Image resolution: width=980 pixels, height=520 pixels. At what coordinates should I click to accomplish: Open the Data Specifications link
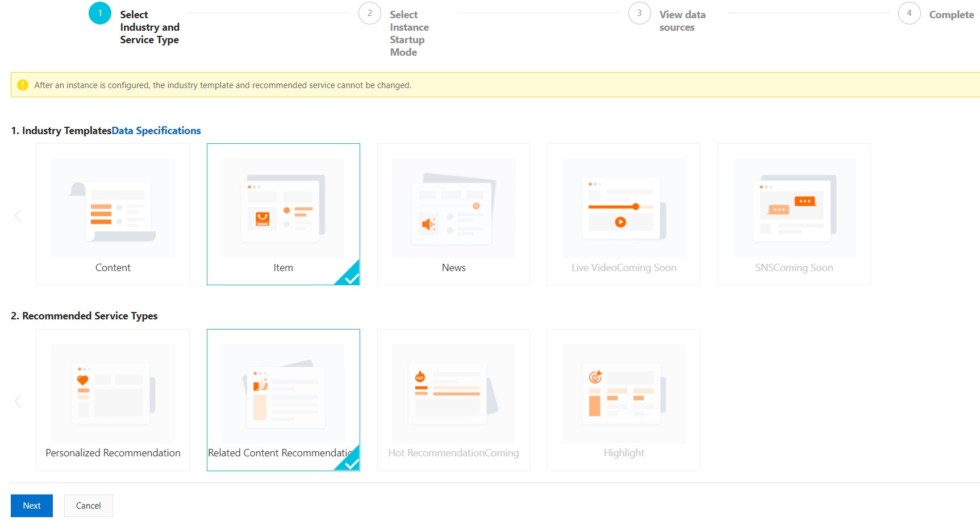tap(156, 131)
